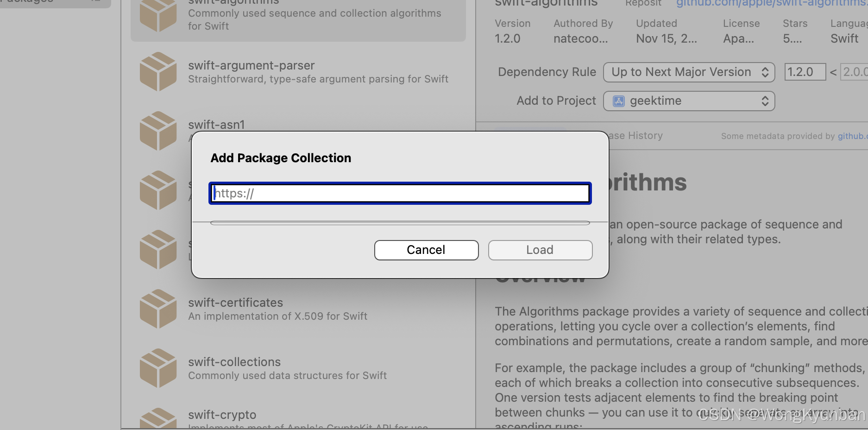Open the github metadata provider link
This screenshot has width=868, height=430.
(x=852, y=136)
